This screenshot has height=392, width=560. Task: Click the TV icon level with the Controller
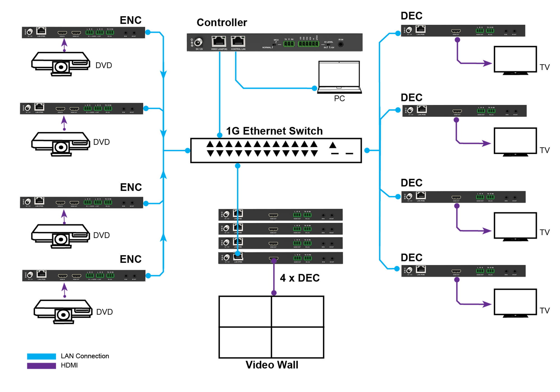tap(515, 60)
